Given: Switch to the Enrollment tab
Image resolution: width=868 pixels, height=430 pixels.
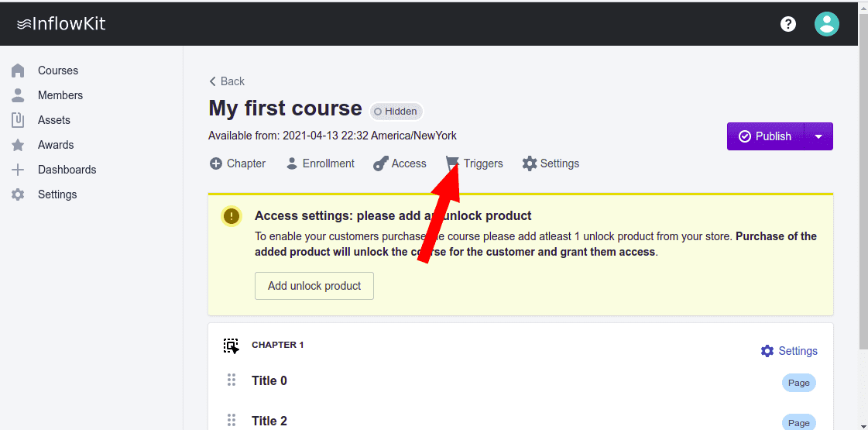Looking at the screenshot, I should click(321, 163).
